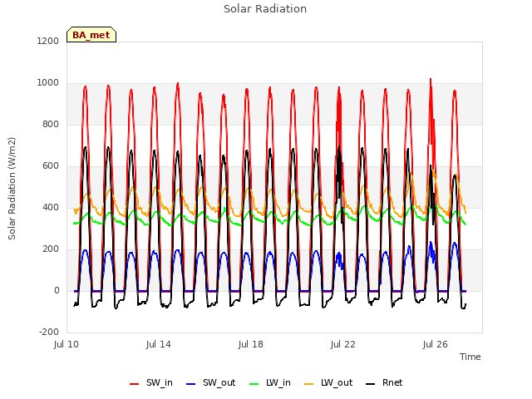This screenshot has height=399, width=532.
Task: Click the Jul 18 x-axis tick label
Action: point(251,344)
